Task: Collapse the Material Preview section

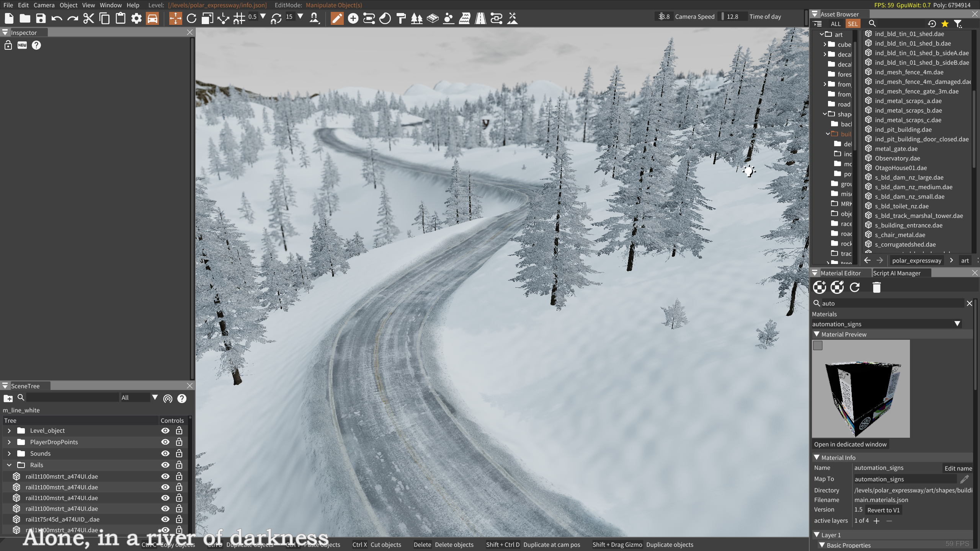Action: (x=817, y=334)
